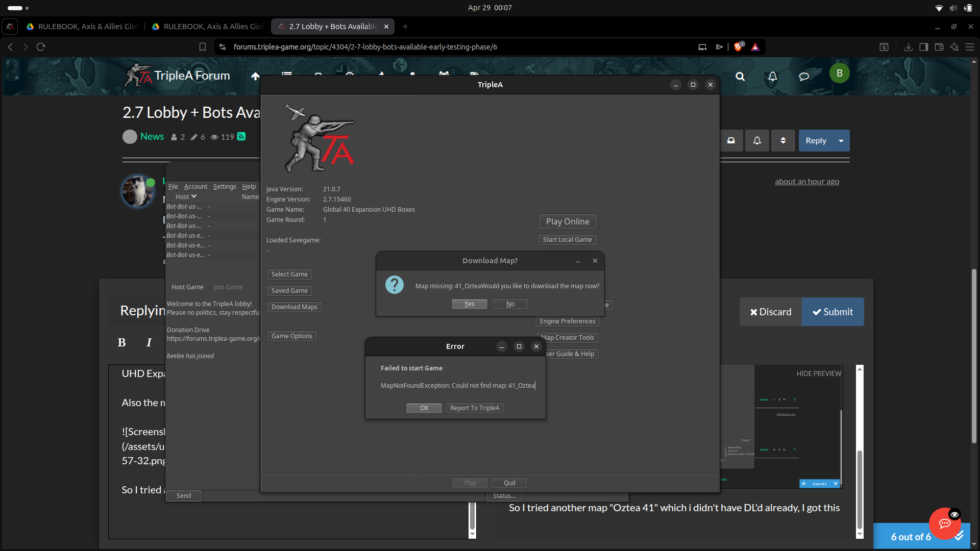Image resolution: width=980 pixels, height=551 pixels.
Task: Switch to the Join Game tab
Action: [x=227, y=287]
